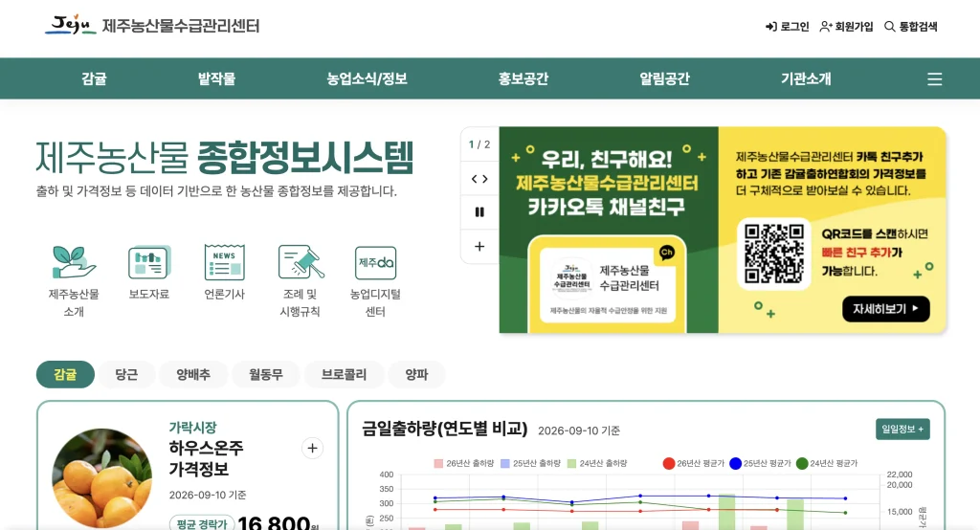This screenshot has height=530, width=980.
Task: Open the 회원가입 sign-up link
Action: point(846,26)
